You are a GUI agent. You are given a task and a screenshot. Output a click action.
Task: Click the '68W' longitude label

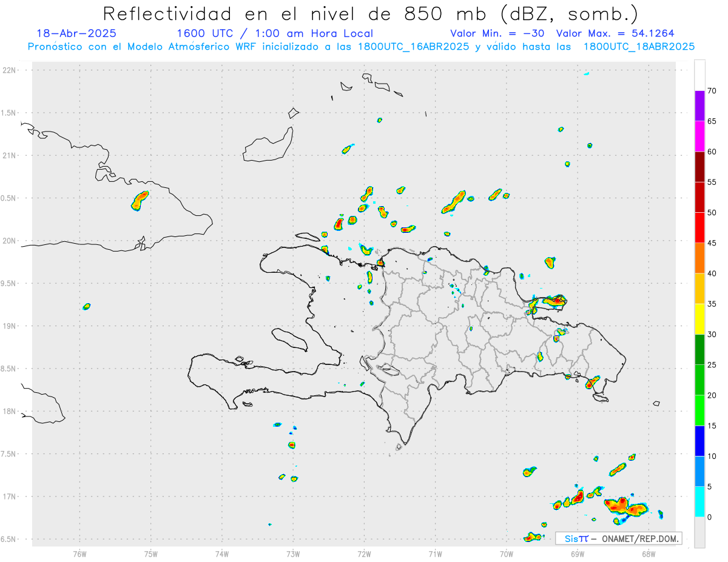[x=648, y=553]
